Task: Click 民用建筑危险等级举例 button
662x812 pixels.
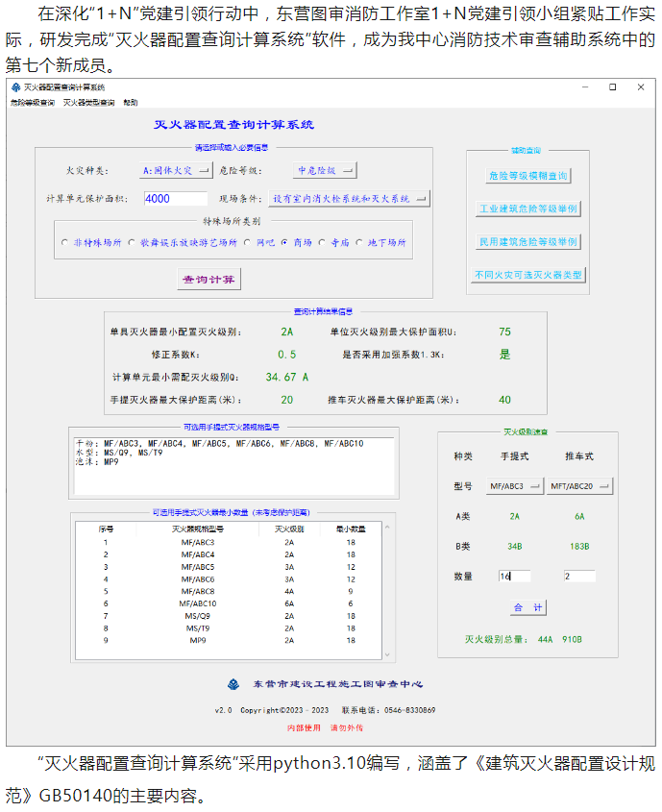Action: [527, 242]
